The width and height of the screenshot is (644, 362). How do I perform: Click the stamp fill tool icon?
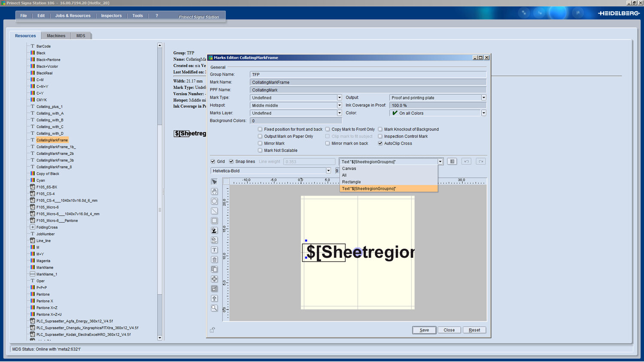pos(214,230)
